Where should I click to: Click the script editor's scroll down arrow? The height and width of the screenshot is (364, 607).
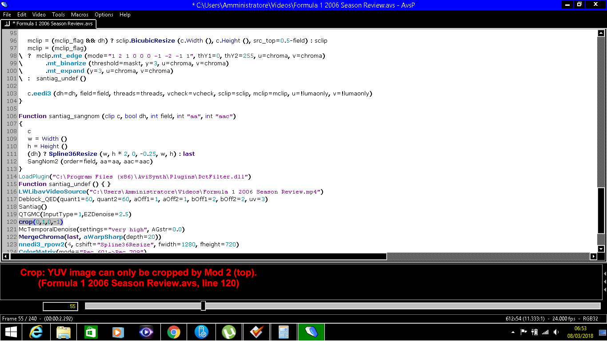pyautogui.click(x=601, y=249)
